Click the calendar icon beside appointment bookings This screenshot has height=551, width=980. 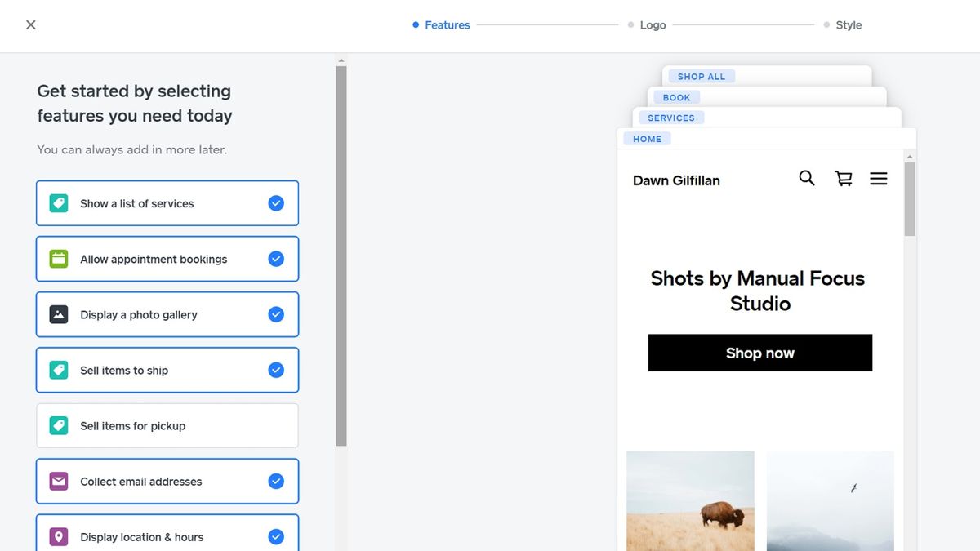click(x=58, y=258)
